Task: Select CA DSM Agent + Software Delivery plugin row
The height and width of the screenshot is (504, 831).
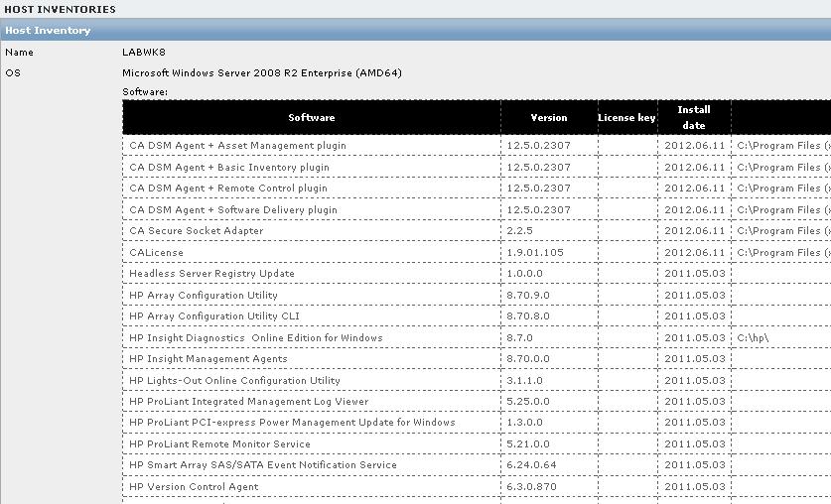Action: pos(233,209)
